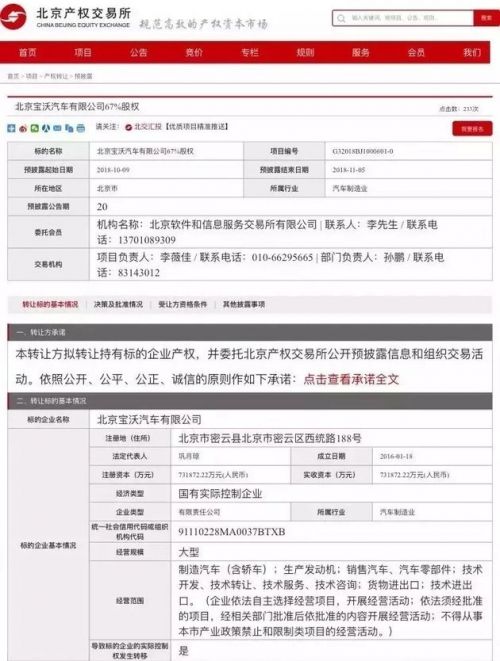Select the established date 2016-01-18

point(396,456)
